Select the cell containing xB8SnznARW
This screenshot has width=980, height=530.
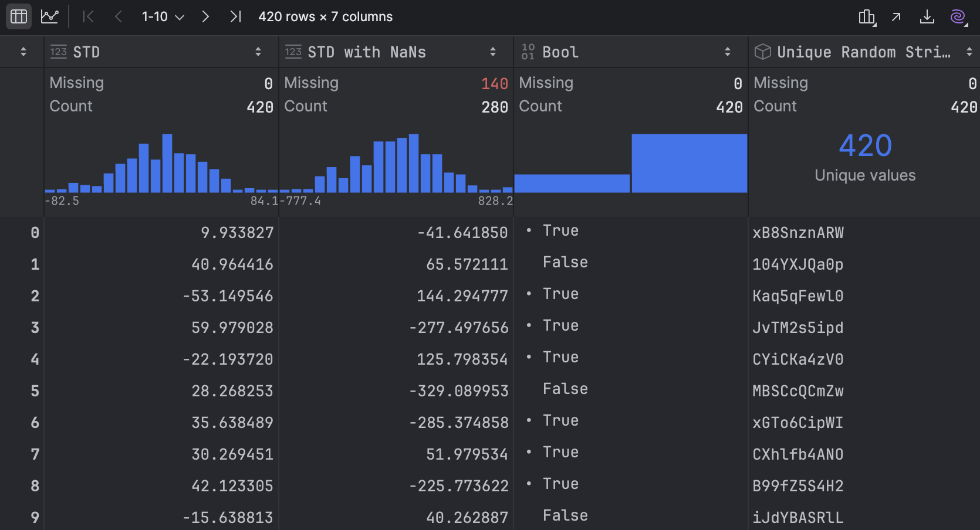pos(798,232)
